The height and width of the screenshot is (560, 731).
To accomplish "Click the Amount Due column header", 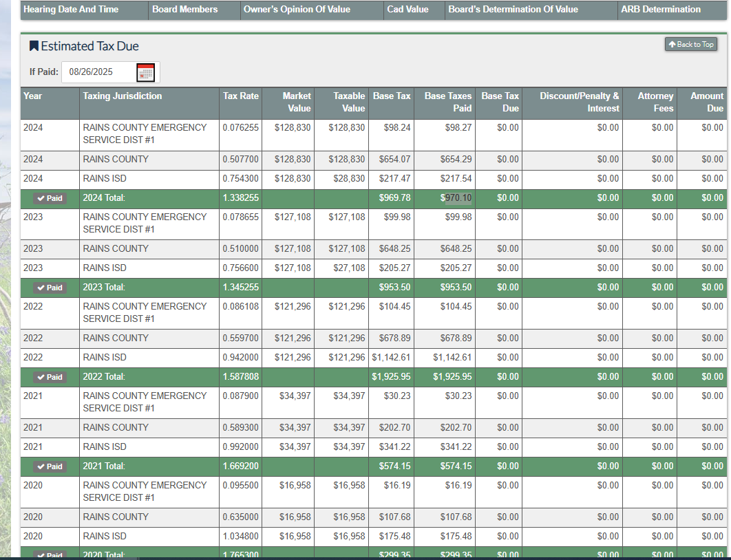I will 706,102.
